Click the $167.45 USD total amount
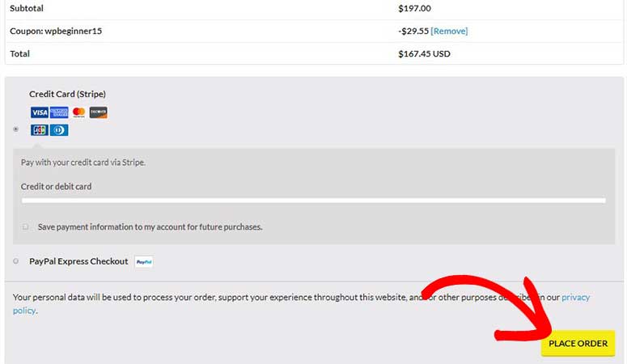The width and height of the screenshot is (627, 364). point(424,53)
